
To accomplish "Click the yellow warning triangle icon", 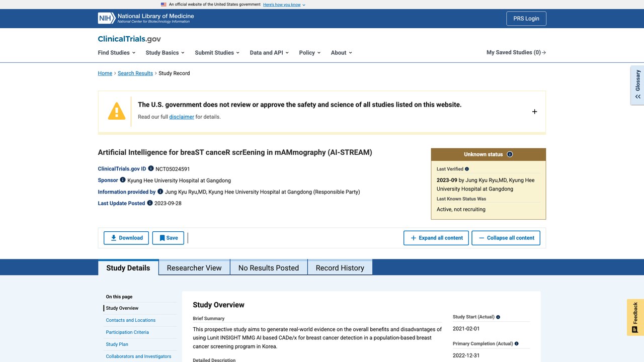I will [x=117, y=111].
